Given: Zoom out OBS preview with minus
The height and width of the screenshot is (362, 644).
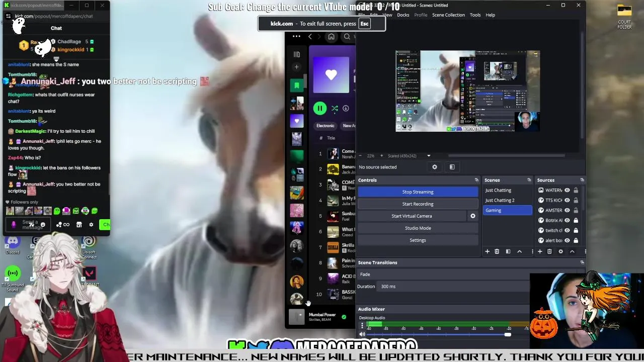Looking at the screenshot, I should click(360, 156).
